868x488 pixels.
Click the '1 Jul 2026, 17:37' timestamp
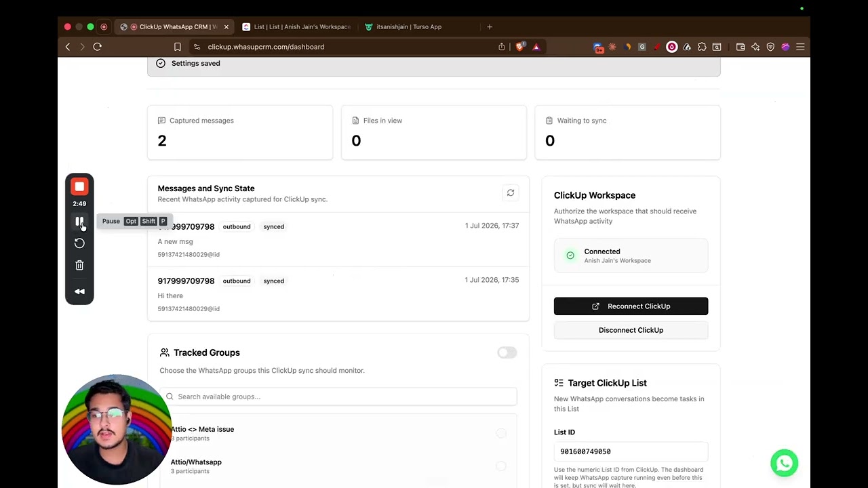pos(492,226)
